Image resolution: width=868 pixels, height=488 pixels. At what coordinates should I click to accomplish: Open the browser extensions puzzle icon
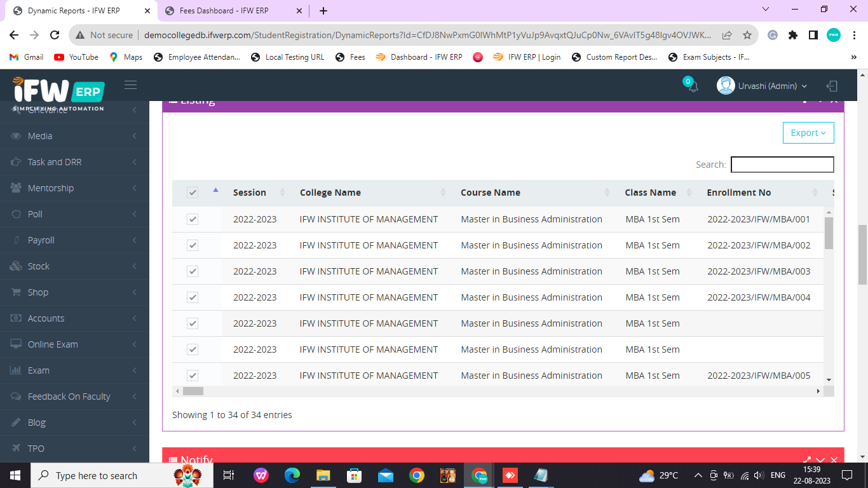[793, 35]
